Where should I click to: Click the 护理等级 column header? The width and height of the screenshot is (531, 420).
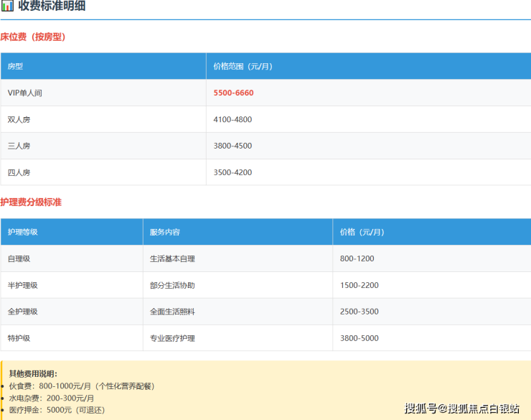[x=23, y=232]
